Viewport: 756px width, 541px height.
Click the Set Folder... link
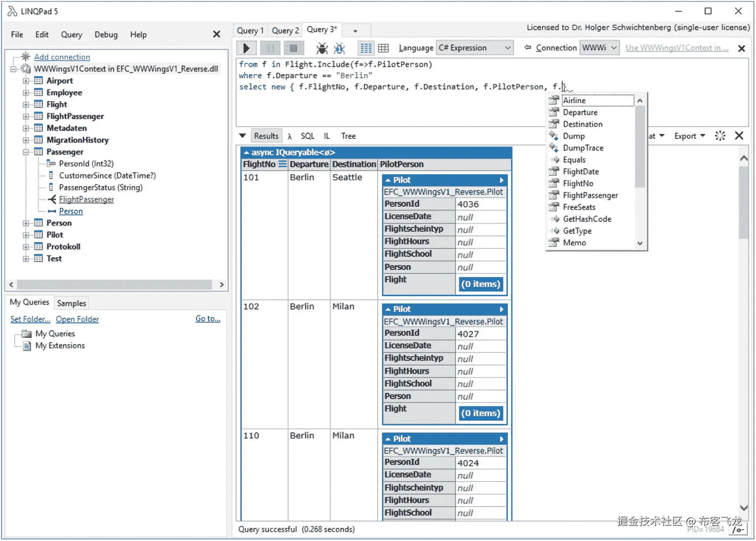(x=30, y=319)
